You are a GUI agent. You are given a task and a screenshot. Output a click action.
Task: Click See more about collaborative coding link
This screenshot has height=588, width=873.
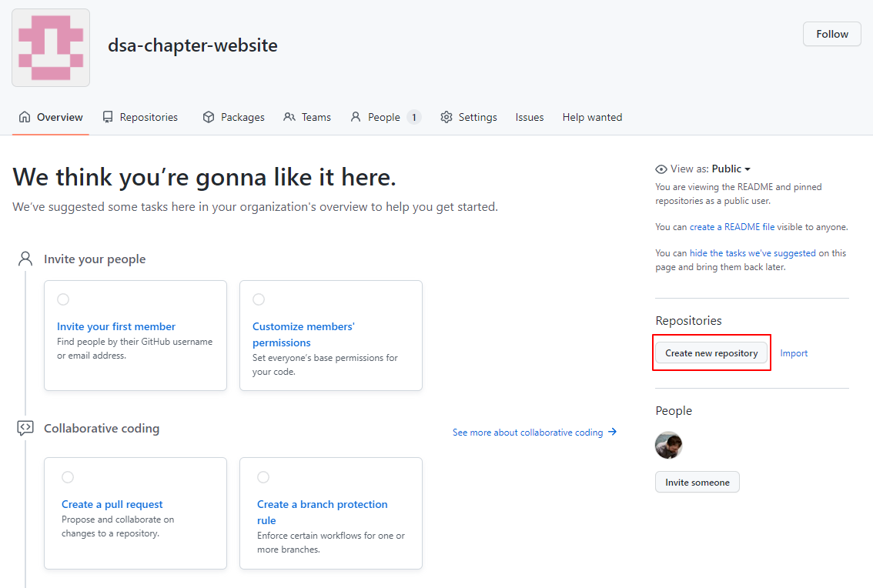[x=528, y=432]
